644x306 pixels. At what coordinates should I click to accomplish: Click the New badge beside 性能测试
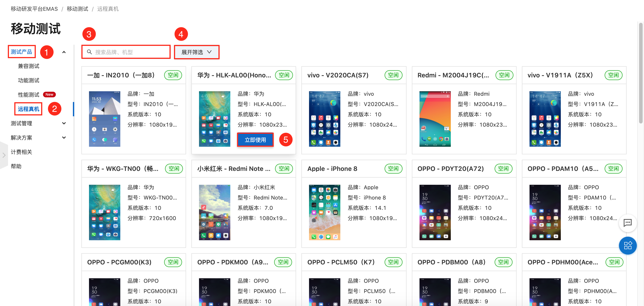[x=49, y=94]
